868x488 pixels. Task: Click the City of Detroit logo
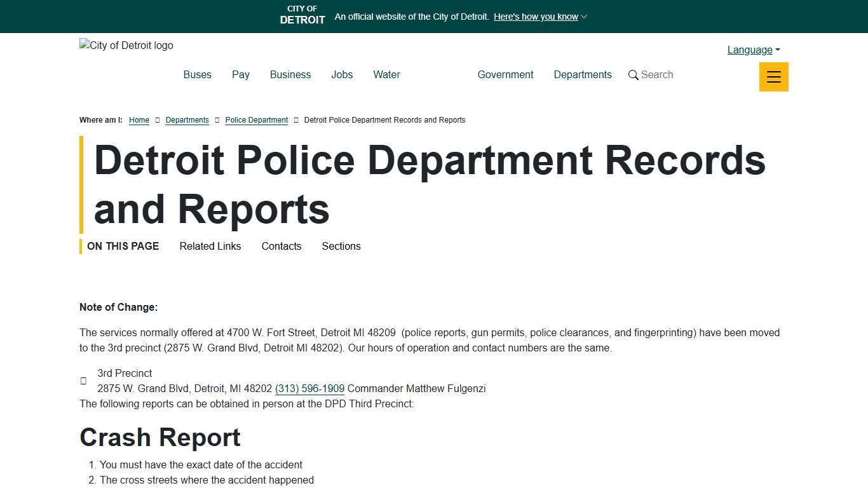126,45
